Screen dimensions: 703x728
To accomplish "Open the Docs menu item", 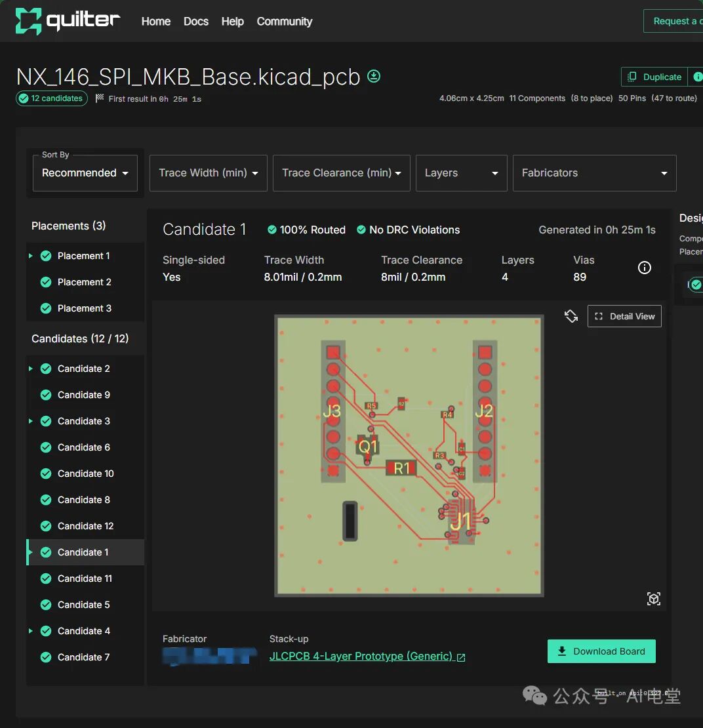I will [195, 22].
